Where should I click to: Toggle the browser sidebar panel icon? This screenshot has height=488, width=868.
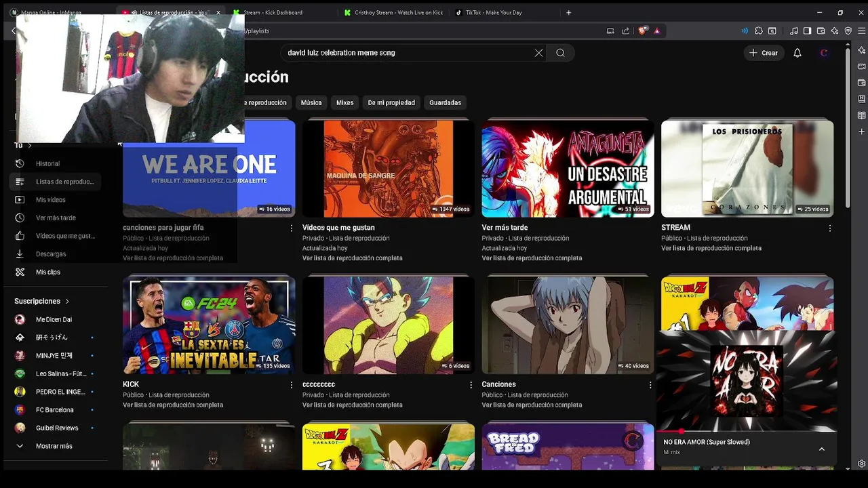[x=807, y=30]
